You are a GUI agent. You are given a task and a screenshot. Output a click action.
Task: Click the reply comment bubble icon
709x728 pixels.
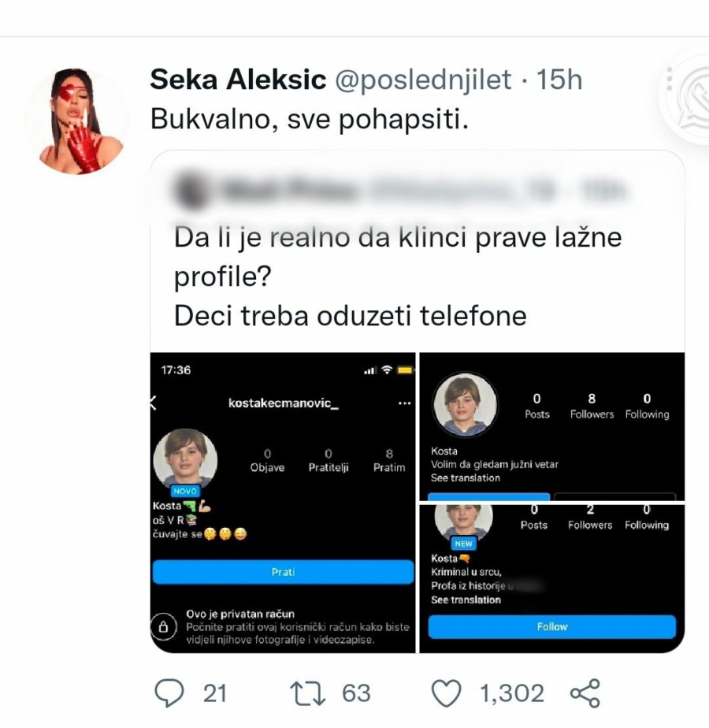[167, 693]
